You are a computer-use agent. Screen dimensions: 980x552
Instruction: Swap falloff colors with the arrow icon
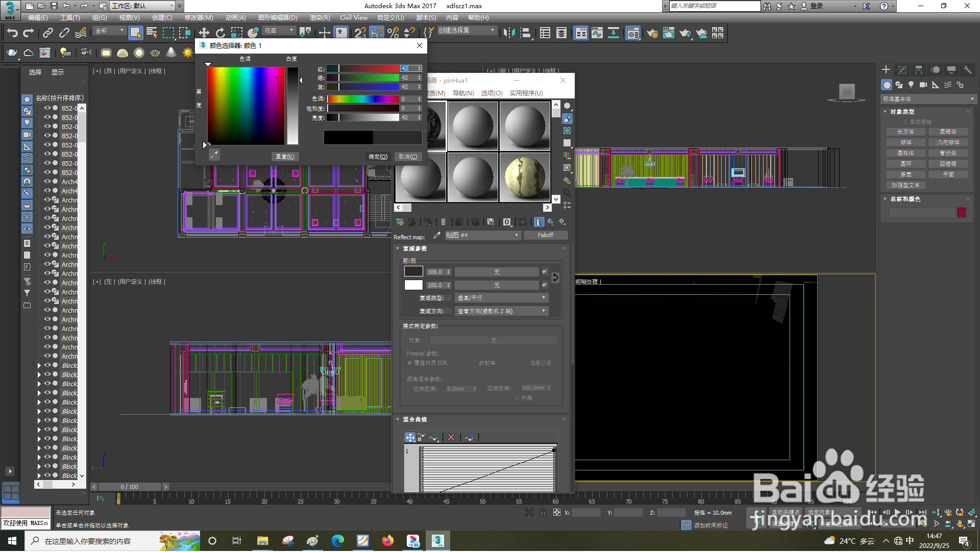[x=555, y=278]
